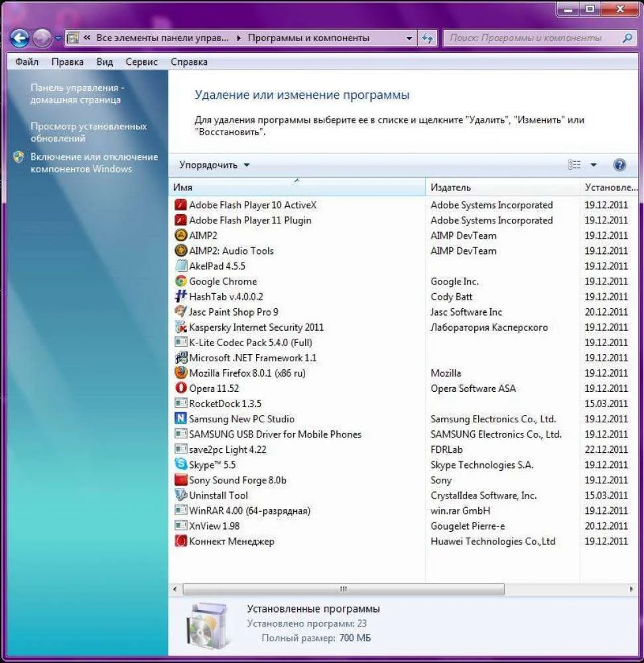Click the Программы и компоненты breadcrumb
Viewport: 644px width, 663px height.
click(308, 38)
